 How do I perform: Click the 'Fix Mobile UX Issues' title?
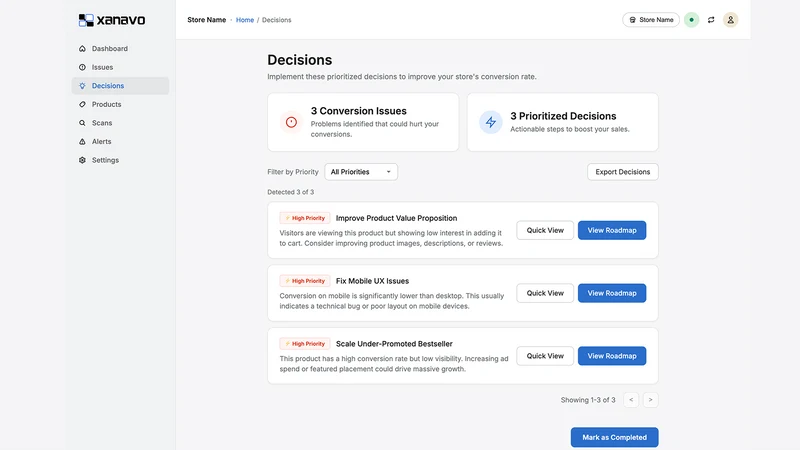pos(372,281)
